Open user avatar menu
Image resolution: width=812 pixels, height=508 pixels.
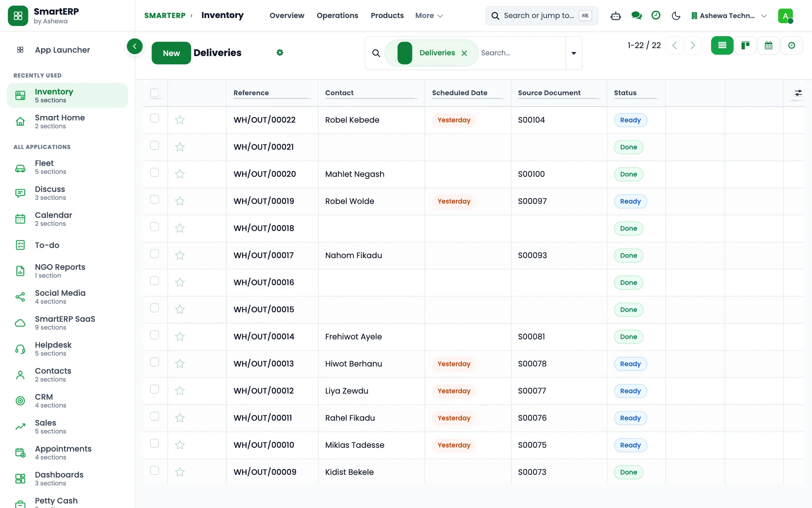coord(785,16)
